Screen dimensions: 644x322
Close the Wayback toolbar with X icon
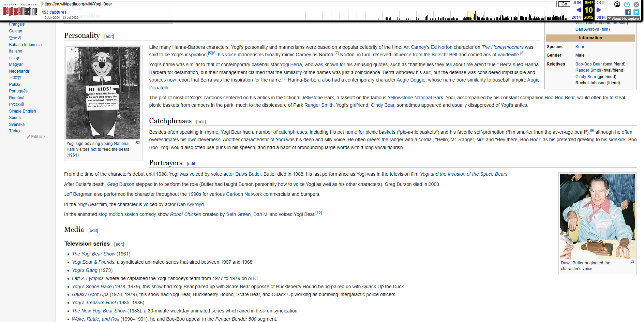(636, 4)
